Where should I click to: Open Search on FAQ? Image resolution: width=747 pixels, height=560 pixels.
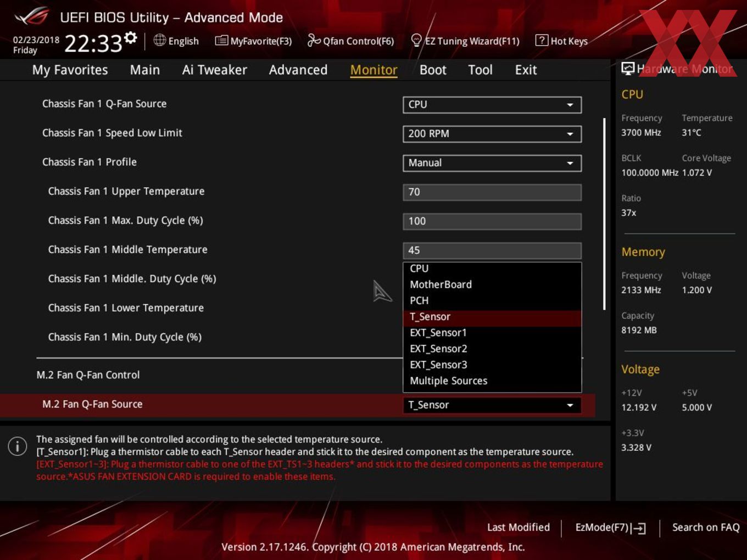(706, 527)
